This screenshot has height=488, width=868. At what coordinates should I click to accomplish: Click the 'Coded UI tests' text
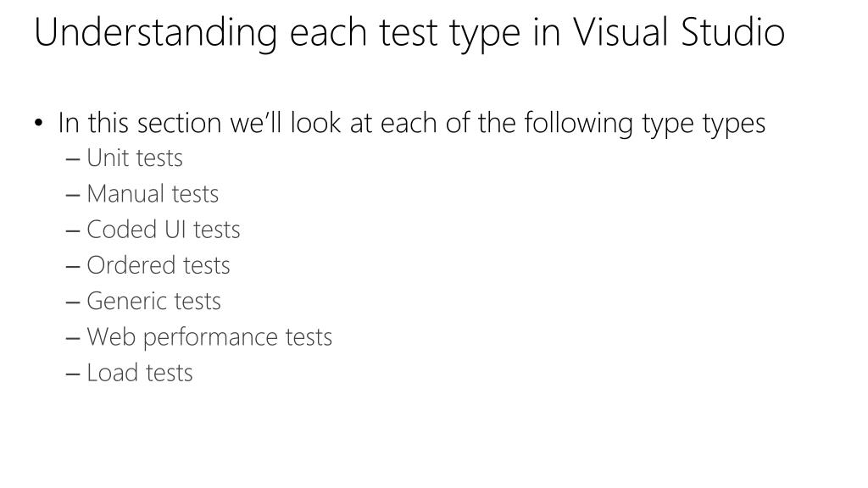[164, 229]
